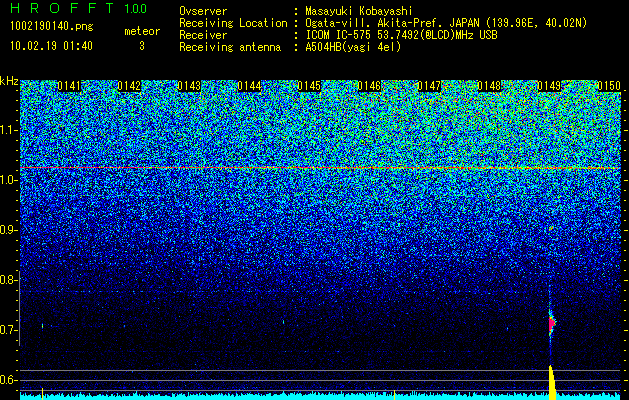Click the 0.8 frequency axis label

pyautogui.click(x=8, y=280)
